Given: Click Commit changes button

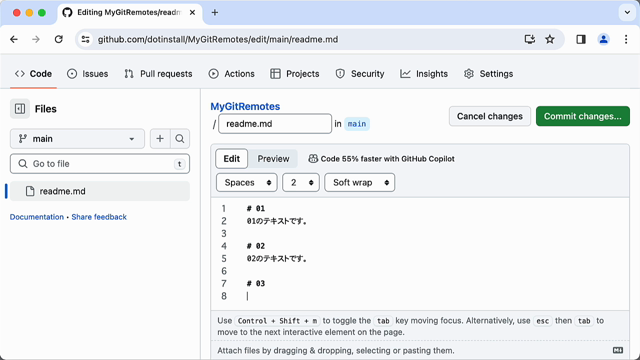Looking at the screenshot, I should pos(583,116).
